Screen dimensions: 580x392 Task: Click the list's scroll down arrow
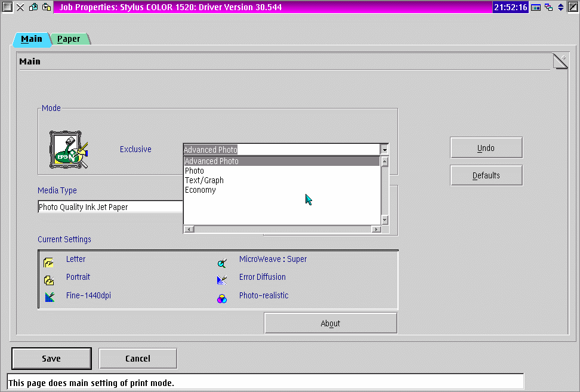click(385, 220)
